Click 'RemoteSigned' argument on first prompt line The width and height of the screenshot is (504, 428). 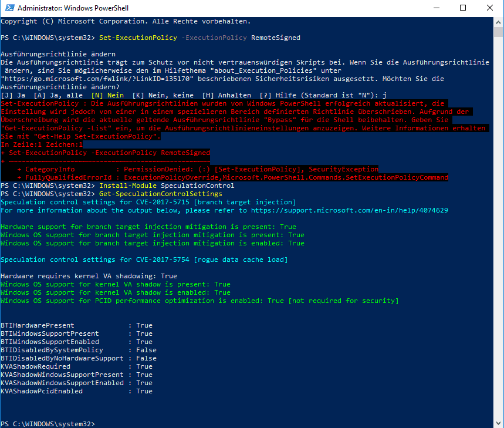pyautogui.click(x=275, y=38)
